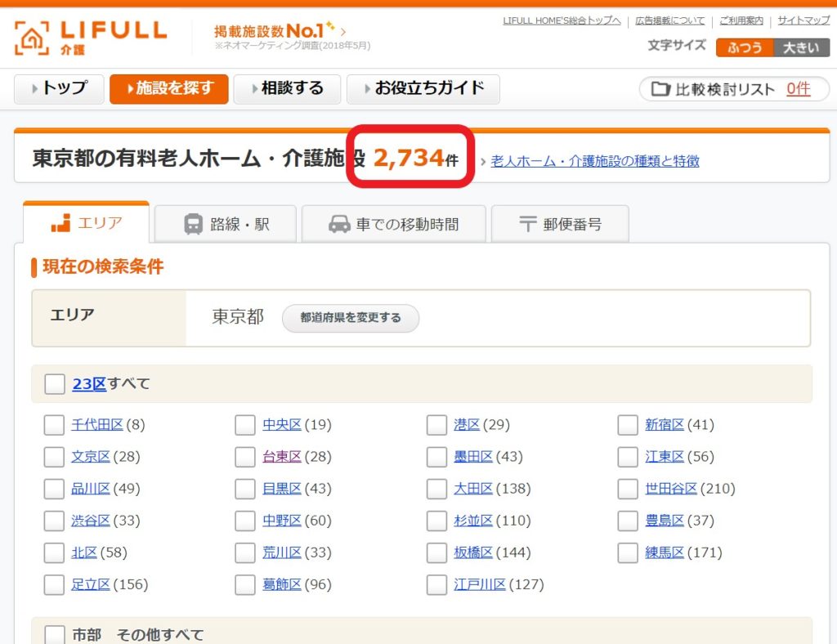Open the 足立区 link
This screenshot has width=837, height=644.
click(x=91, y=585)
